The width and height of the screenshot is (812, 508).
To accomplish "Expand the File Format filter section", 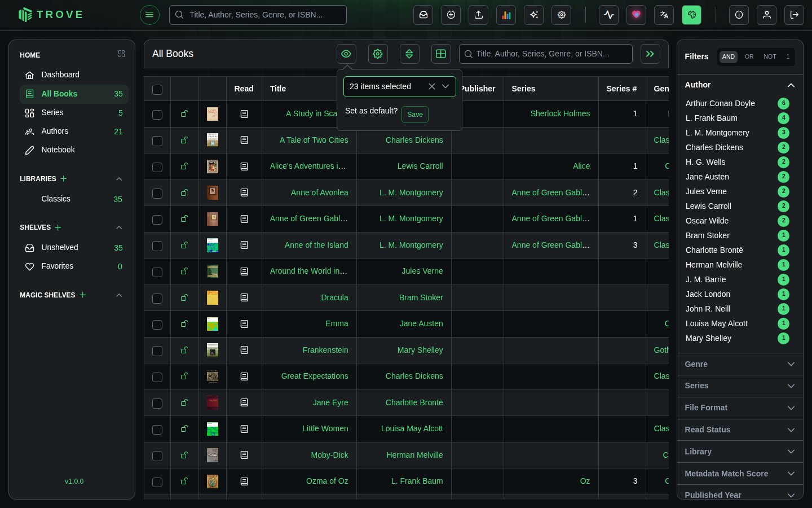I will [x=740, y=408].
